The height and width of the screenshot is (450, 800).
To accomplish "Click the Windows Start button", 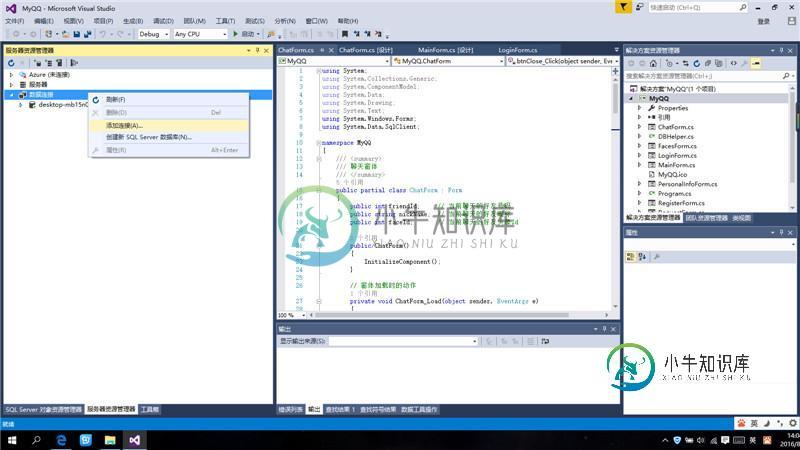I will pos(12,440).
